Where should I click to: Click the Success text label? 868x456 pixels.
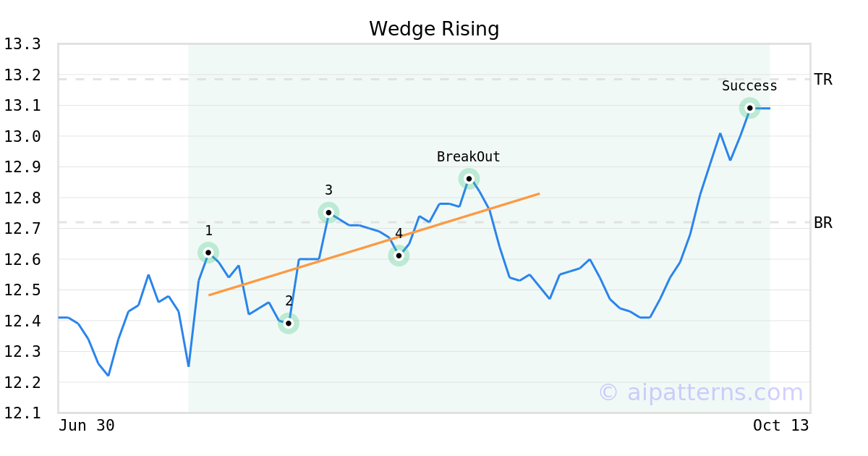749,86
